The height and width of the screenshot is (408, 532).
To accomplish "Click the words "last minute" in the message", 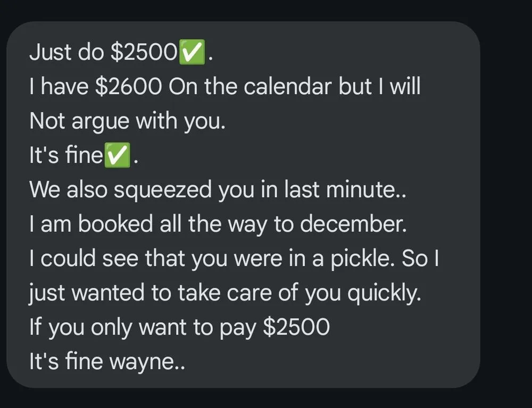I will (x=342, y=190).
